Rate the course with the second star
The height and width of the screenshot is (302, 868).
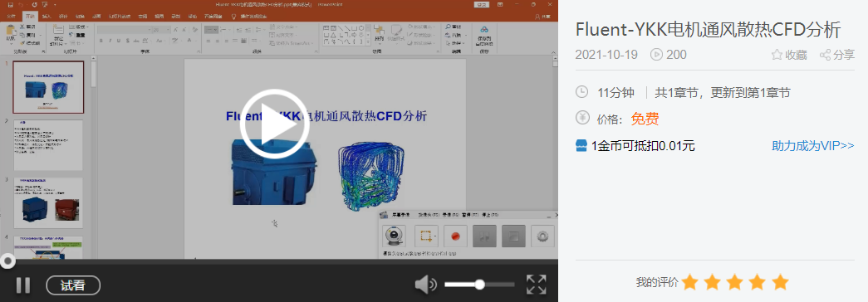pyautogui.click(x=713, y=282)
